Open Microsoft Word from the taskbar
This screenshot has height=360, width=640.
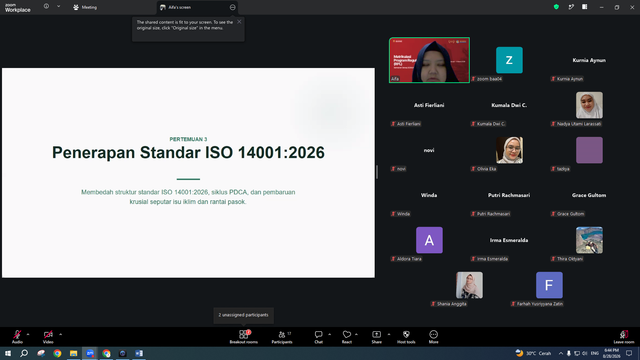pyautogui.click(x=139, y=353)
